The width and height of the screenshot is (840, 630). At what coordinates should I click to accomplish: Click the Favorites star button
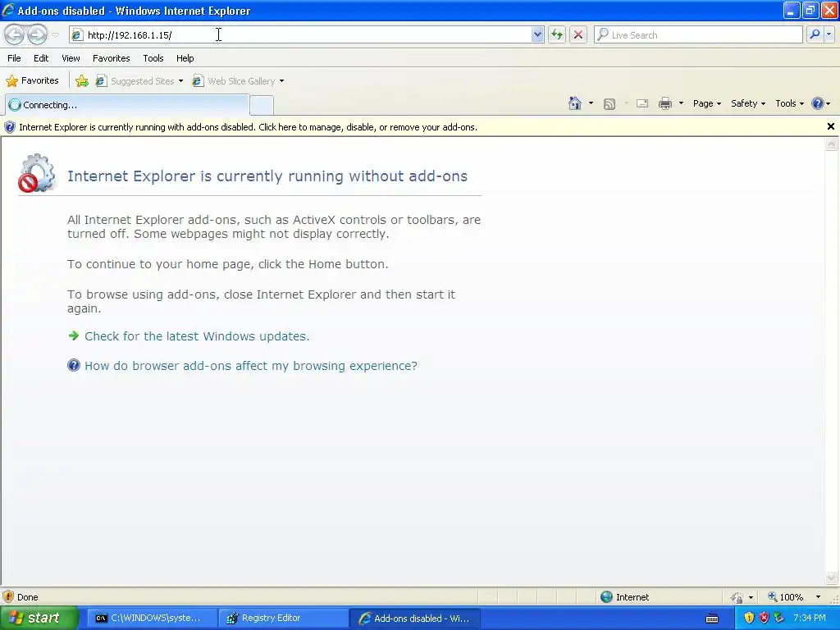(x=32, y=80)
